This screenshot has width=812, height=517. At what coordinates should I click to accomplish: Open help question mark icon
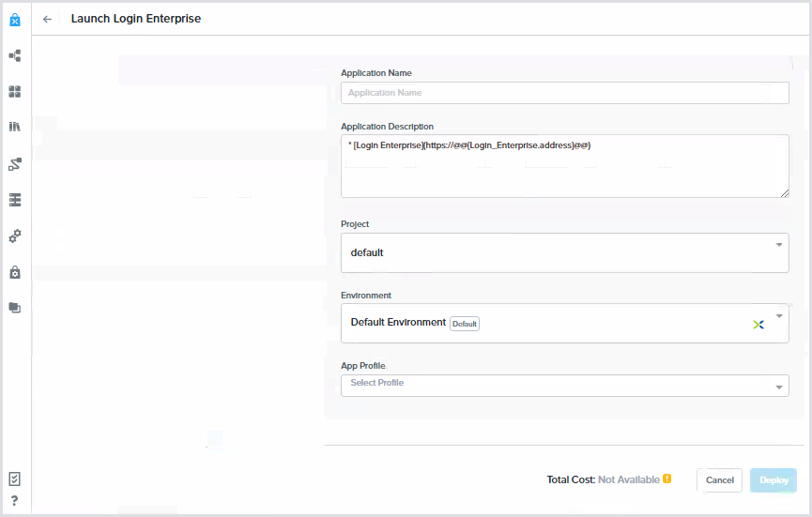[x=15, y=500]
